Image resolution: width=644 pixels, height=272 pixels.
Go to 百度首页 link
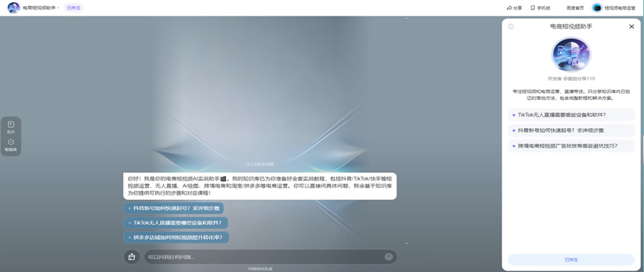[x=575, y=8]
